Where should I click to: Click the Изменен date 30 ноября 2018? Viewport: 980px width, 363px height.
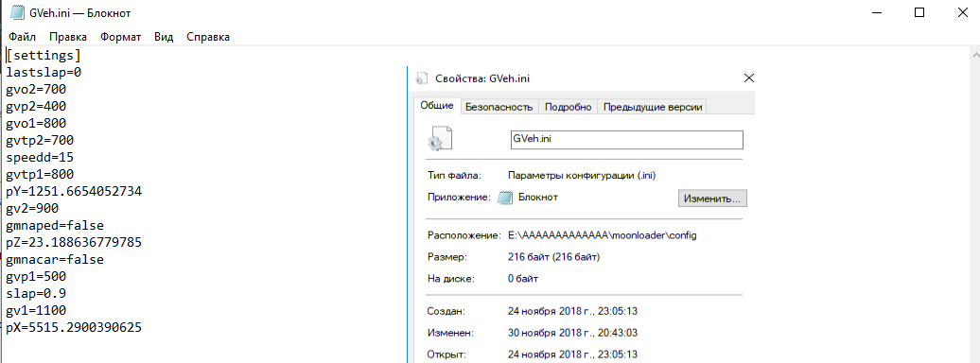tap(573, 333)
